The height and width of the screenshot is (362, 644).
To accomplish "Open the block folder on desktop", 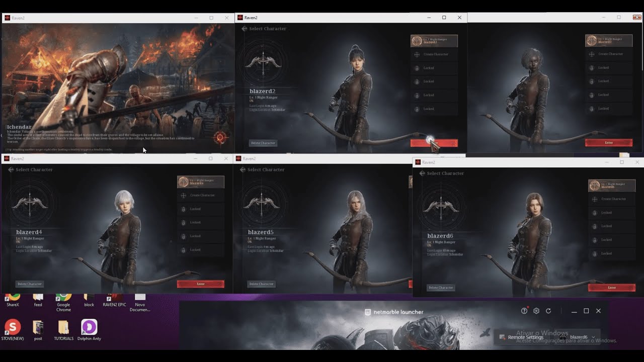I will point(89,300).
